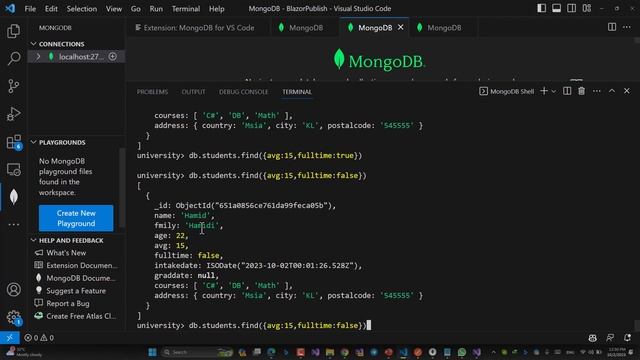Image resolution: width=640 pixels, height=360 pixels.
Task: Switch to the PROBLEMS panel tab
Action: [x=152, y=92]
